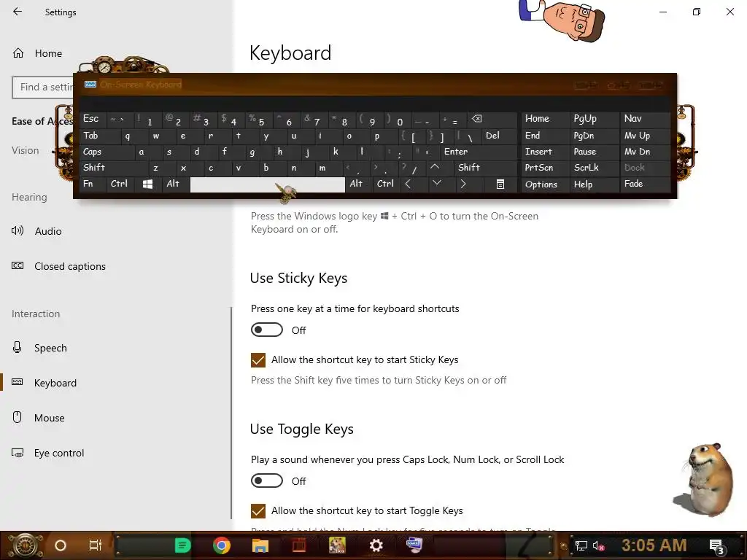Toggle the Use Toggle Keys switch
The width and height of the screenshot is (747, 560).
[x=267, y=481]
